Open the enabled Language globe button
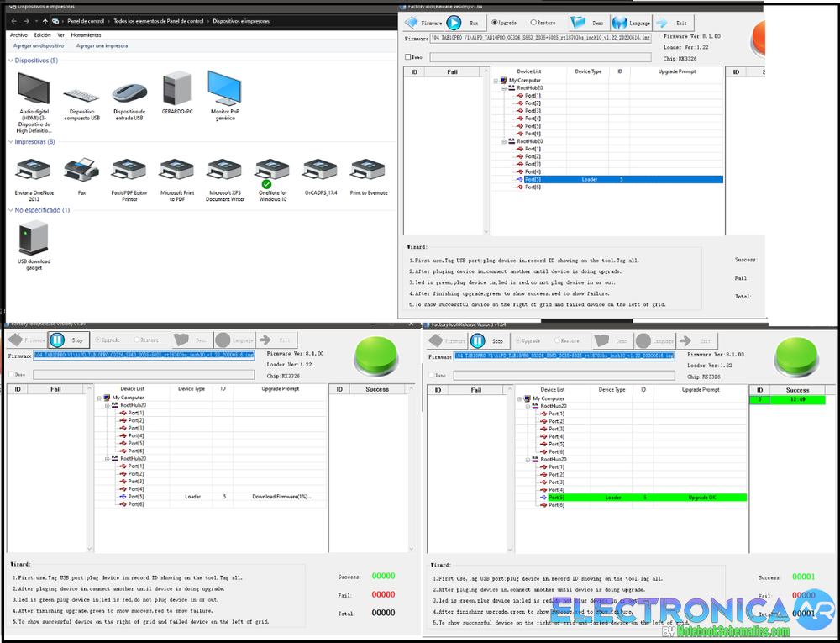 pos(630,24)
